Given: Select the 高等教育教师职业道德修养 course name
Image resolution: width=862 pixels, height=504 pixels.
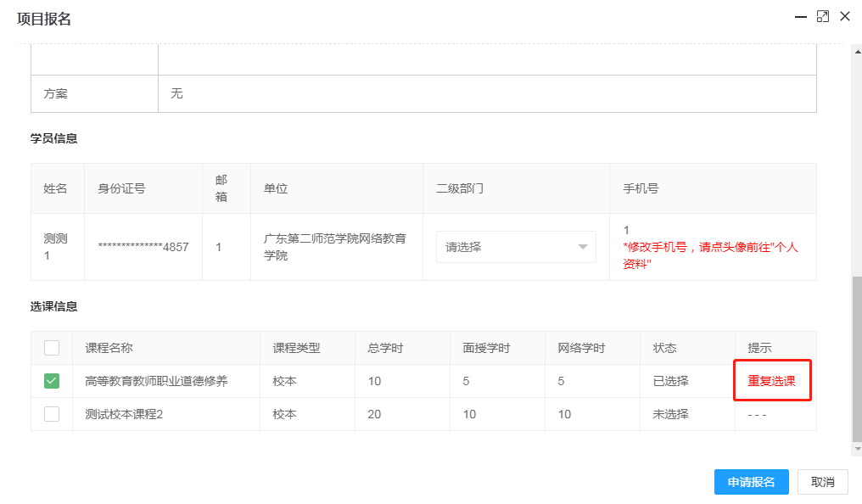Looking at the screenshot, I should [156, 381].
